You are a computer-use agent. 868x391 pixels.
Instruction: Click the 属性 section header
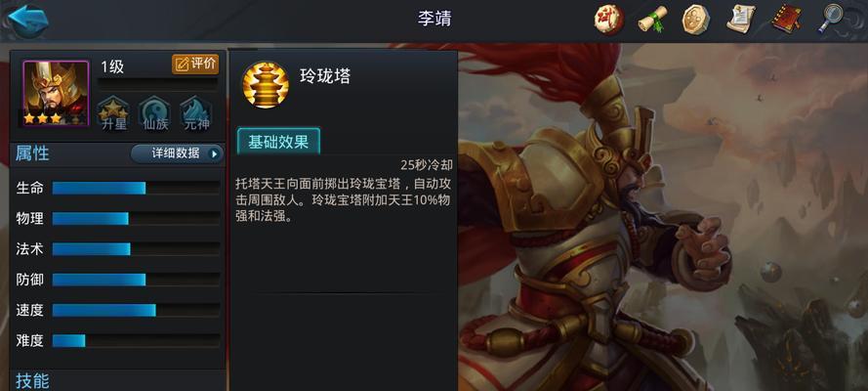pyautogui.click(x=32, y=153)
